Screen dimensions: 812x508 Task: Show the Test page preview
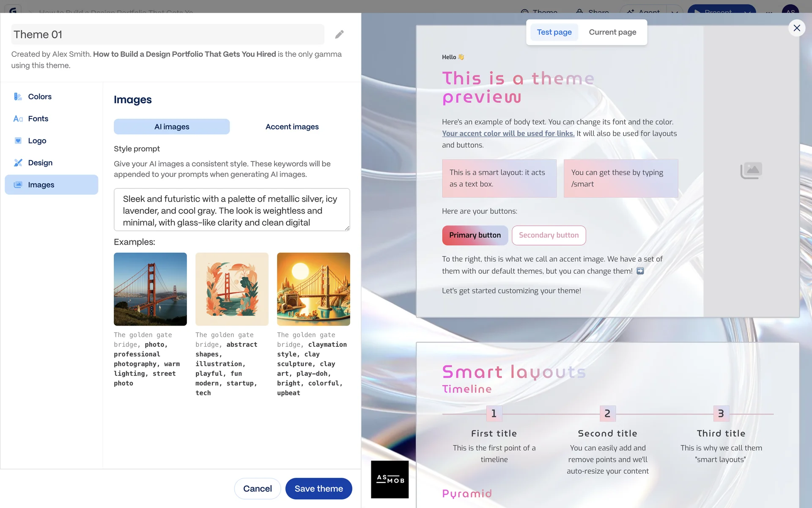[554, 32]
